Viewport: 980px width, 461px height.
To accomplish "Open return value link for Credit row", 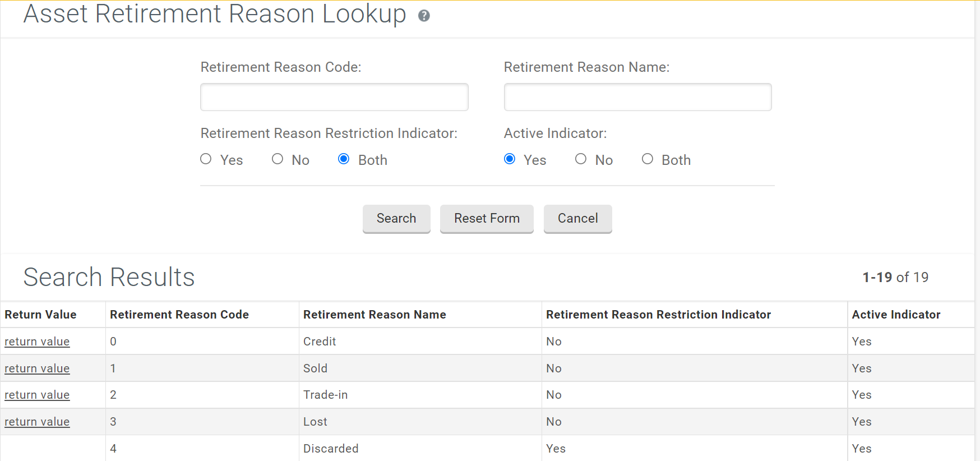I will (x=37, y=342).
